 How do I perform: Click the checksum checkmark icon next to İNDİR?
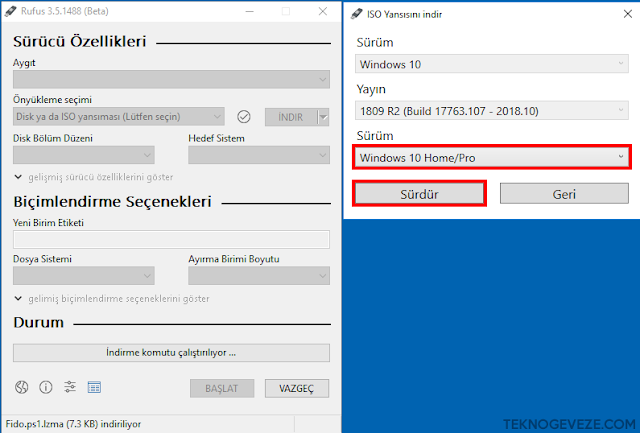coord(244,117)
